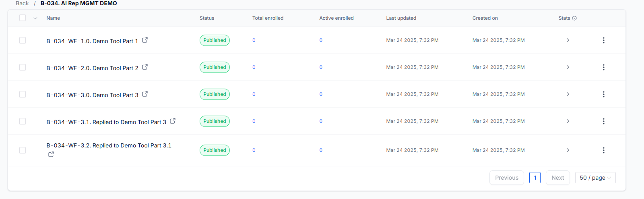Toggle the select-all checkbox in table header

[23, 18]
